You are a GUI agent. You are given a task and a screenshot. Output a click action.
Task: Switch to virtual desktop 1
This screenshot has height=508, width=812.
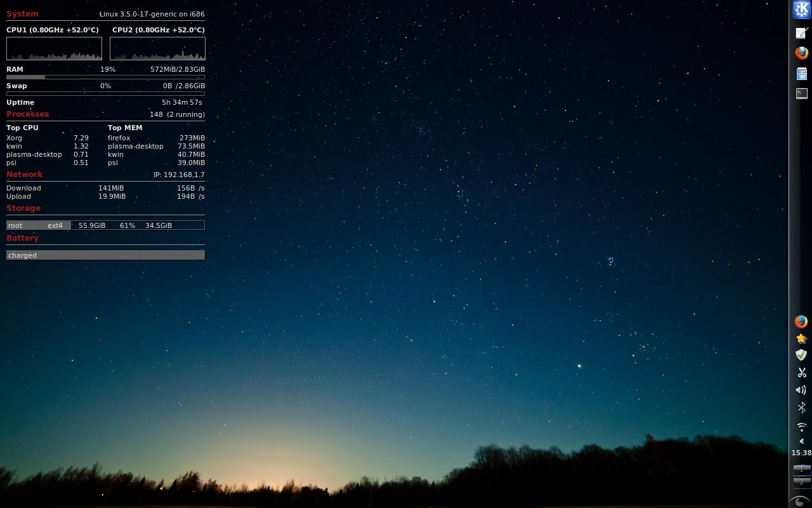click(x=801, y=470)
